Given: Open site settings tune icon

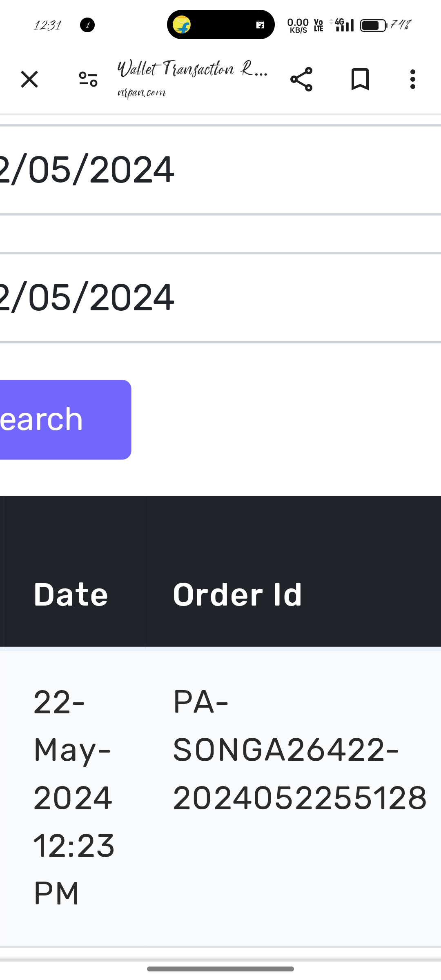Looking at the screenshot, I should point(88,79).
